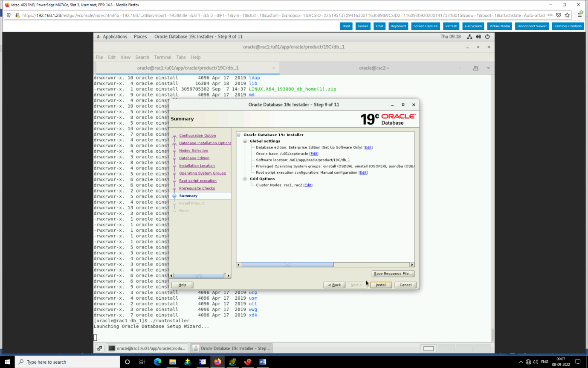The image size is (588, 368).
Task: Switch to Firefox in Windows taskbar
Action: [x=217, y=362]
